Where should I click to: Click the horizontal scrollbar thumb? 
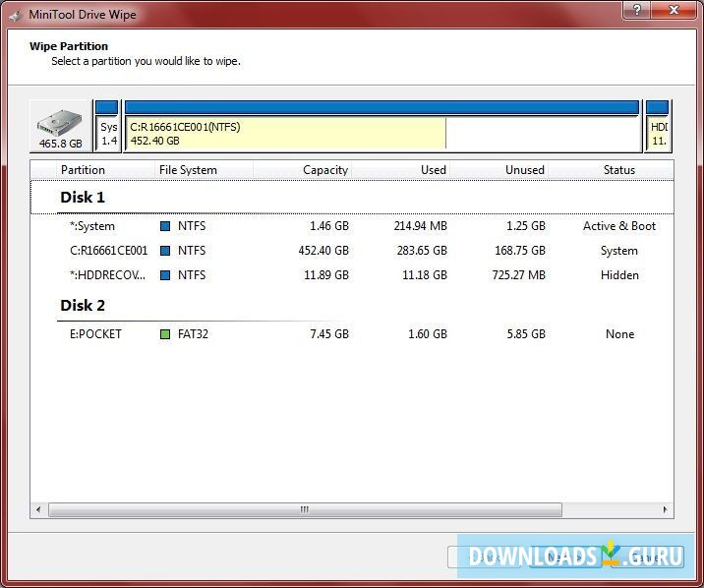[305, 509]
